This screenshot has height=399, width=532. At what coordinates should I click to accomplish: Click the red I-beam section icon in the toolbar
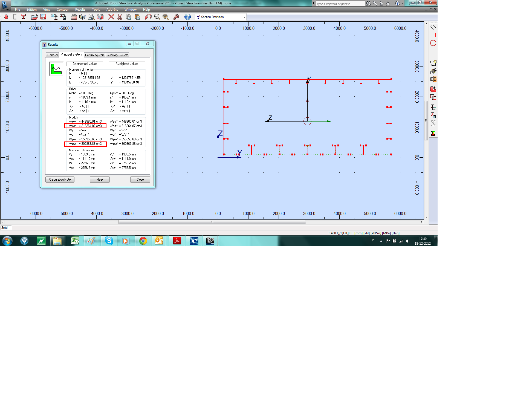24,17
